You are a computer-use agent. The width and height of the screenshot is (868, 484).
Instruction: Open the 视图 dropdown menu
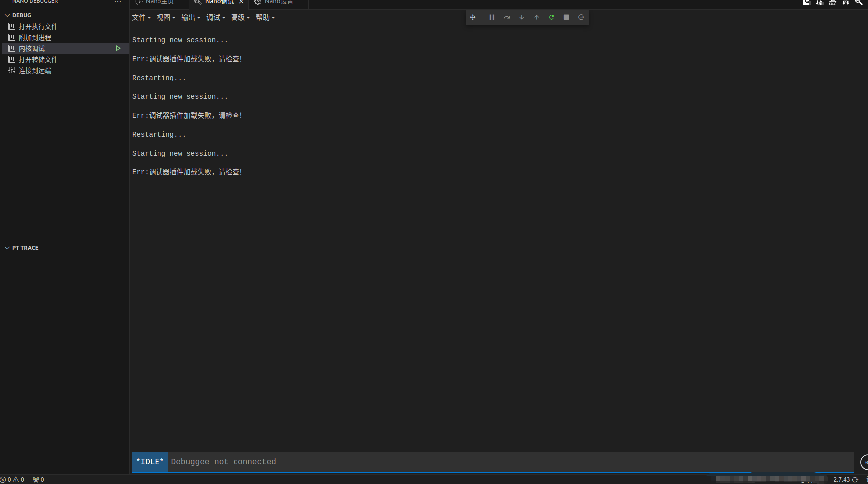(x=166, y=18)
